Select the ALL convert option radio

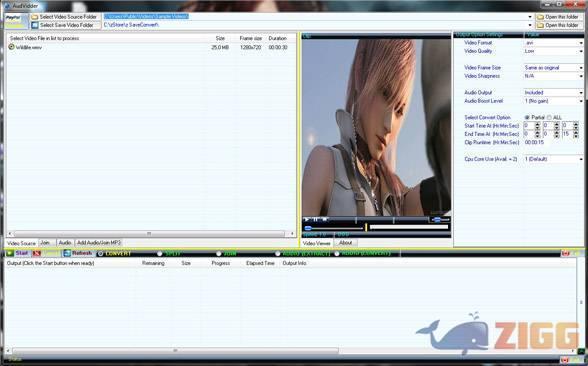(x=549, y=117)
